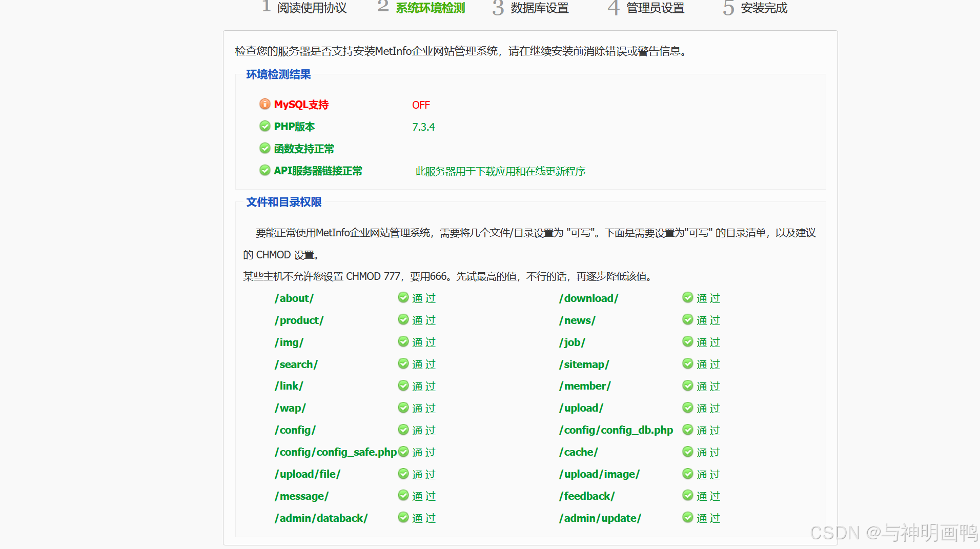The height and width of the screenshot is (549, 980).
Task: Click the API服务器链接正常 label
Action: (x=318, y=171)
